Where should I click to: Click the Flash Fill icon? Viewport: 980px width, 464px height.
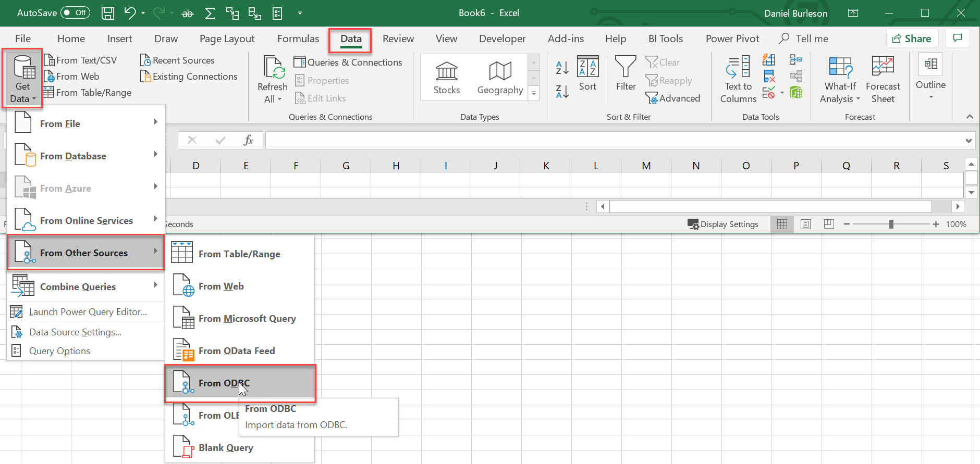click(769, 60)
